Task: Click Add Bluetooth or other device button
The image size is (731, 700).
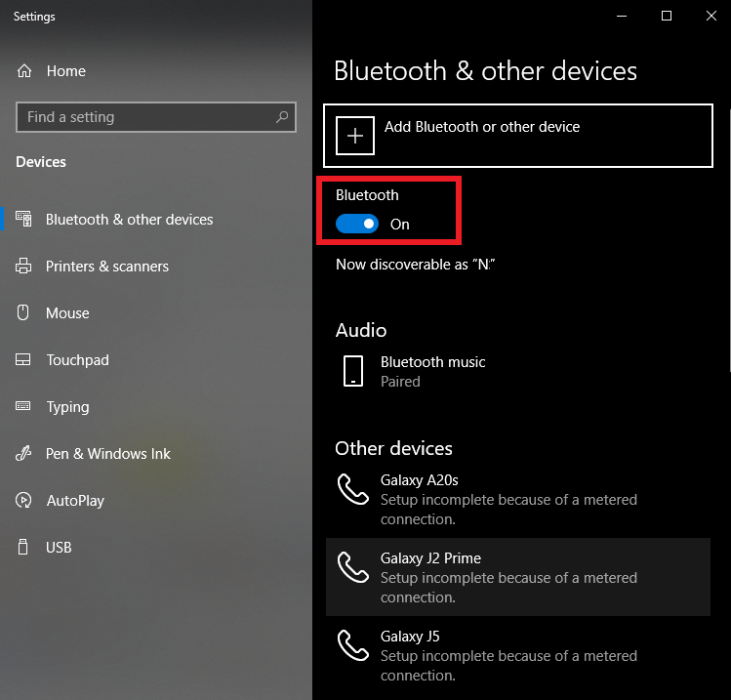Action: point(518,136)
